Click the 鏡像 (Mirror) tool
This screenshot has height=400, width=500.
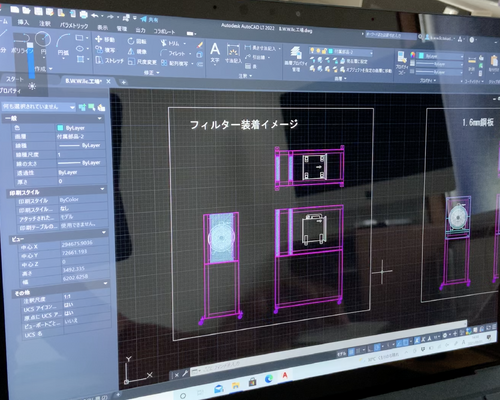[137, 52]
